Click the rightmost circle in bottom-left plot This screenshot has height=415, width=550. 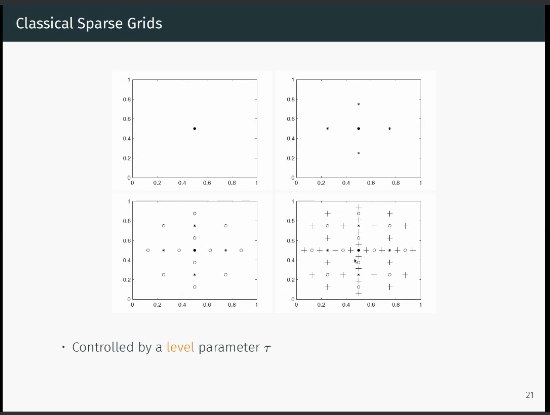coord(241,250)
